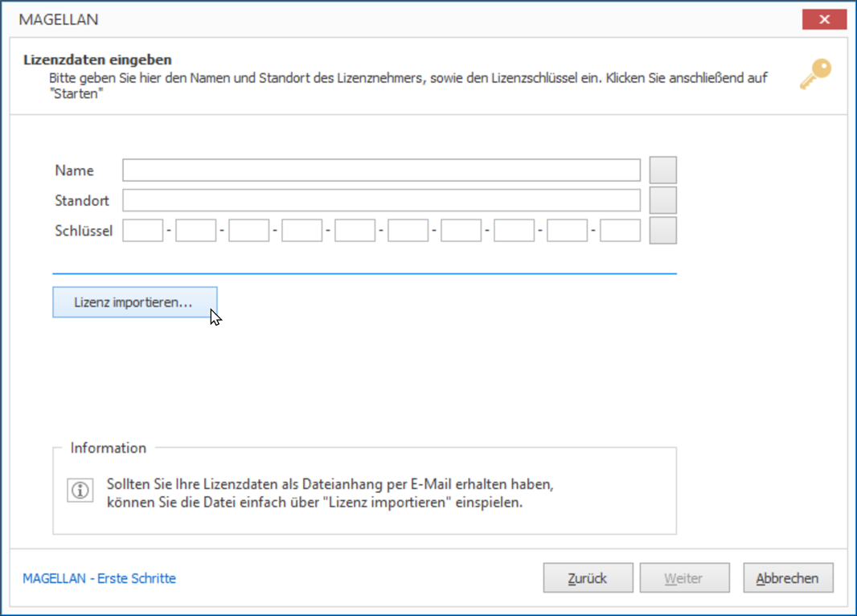
Task: Select the seventh Schlüssel key segment box
Action: [461, 230]
